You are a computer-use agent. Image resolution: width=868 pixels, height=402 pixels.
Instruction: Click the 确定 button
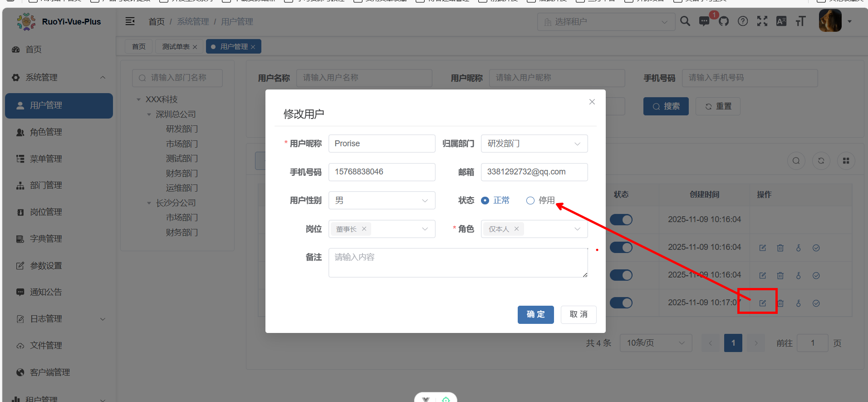(535, 314)
